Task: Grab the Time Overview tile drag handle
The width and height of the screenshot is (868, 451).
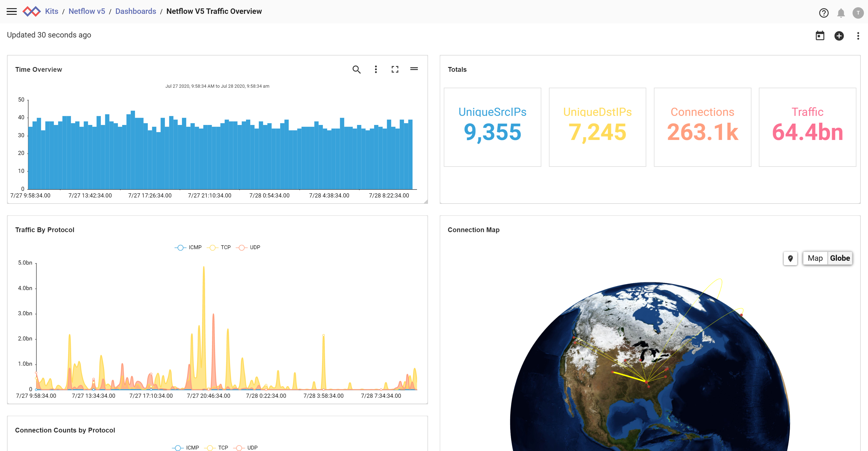Action: coord(414,69)
